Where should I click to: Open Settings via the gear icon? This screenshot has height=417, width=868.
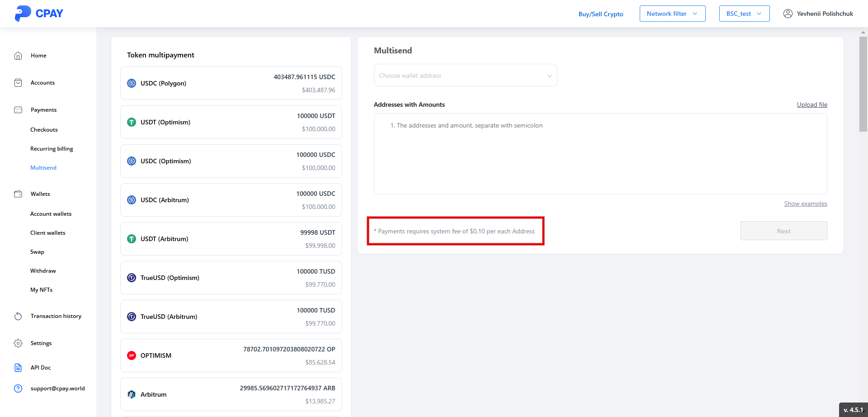[x=18, y=343]
